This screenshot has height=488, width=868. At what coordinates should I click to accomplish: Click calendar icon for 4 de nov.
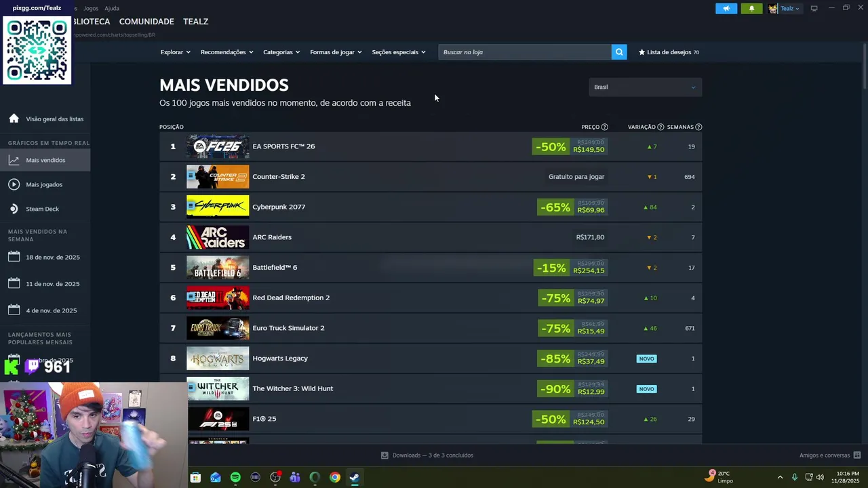click(x=14, y=310)
